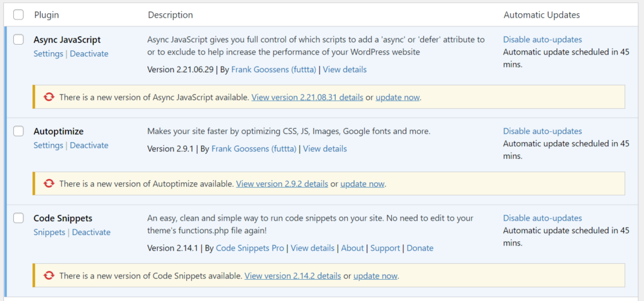Click update now for Code Snippets
The image size is (644, 301).
[x=375, y=276]
